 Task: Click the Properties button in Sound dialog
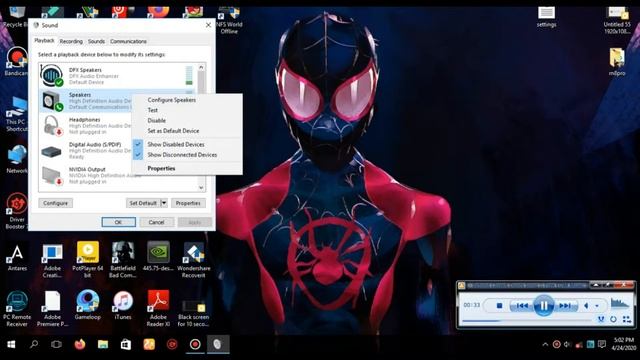coord(188,203)
